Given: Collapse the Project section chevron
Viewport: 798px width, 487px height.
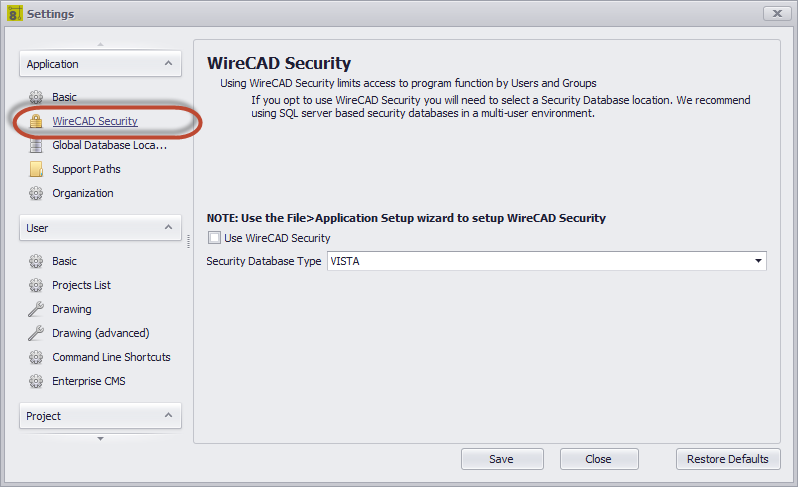Looking at the screenshot, I should click(x=168, y=415).
